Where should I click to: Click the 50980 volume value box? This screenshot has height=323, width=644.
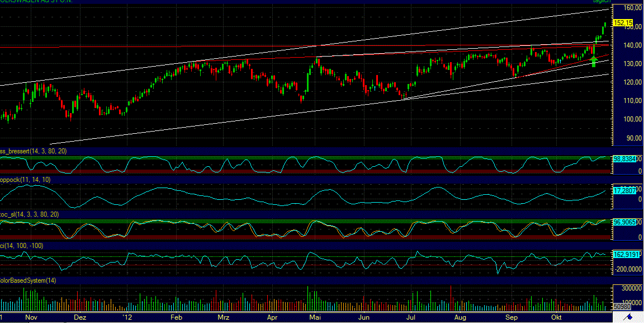click(x=622, y=307)
